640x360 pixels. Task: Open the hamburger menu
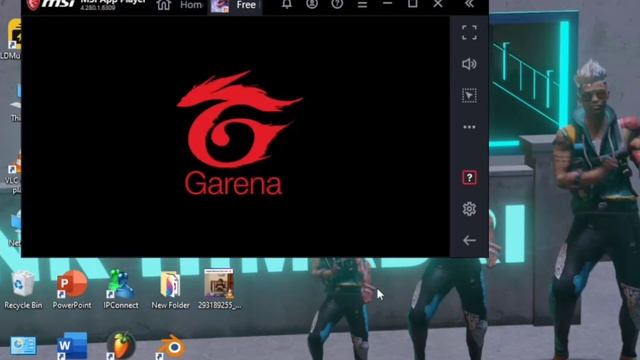(x=362, y=4)
